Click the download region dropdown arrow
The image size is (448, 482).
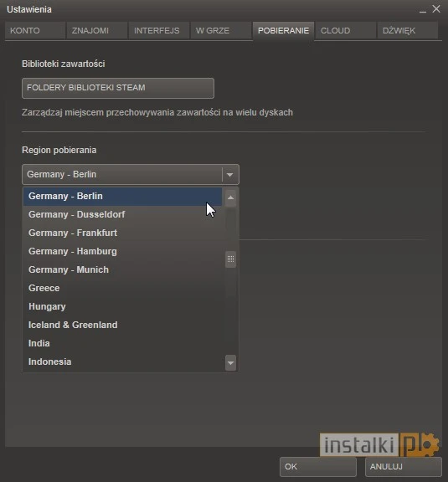(x=229, y=175)
